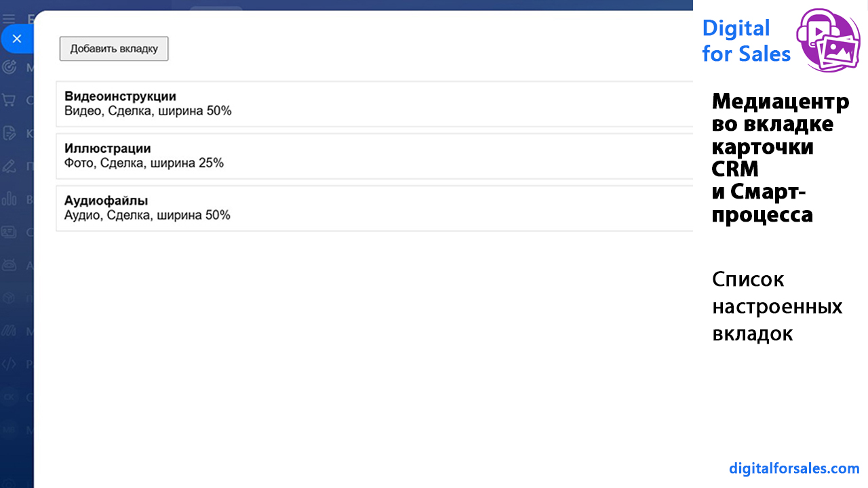The width and height of the screenshot is (868, 488).
Task: Open the Видеоинструкции tab entry
Action: tap(120, 97)
